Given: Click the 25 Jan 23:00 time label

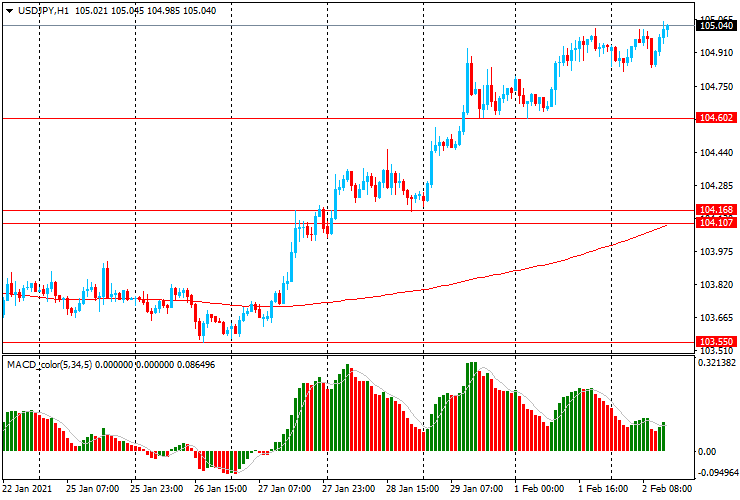Looking at the screenshot, I should pyautogui.click(x=157, y=489).
